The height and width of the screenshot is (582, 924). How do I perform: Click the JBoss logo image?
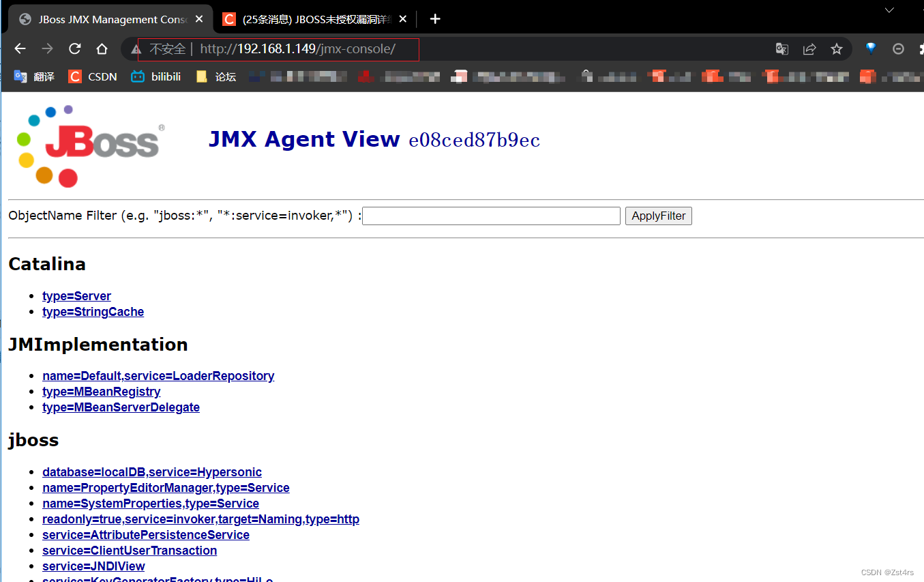(91, 145)
